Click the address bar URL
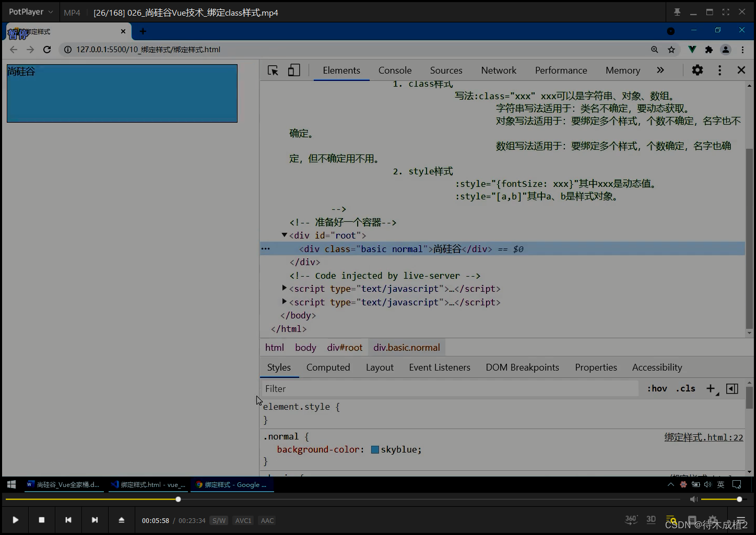Viewport: 756px width, 535px height. [148, 50]
